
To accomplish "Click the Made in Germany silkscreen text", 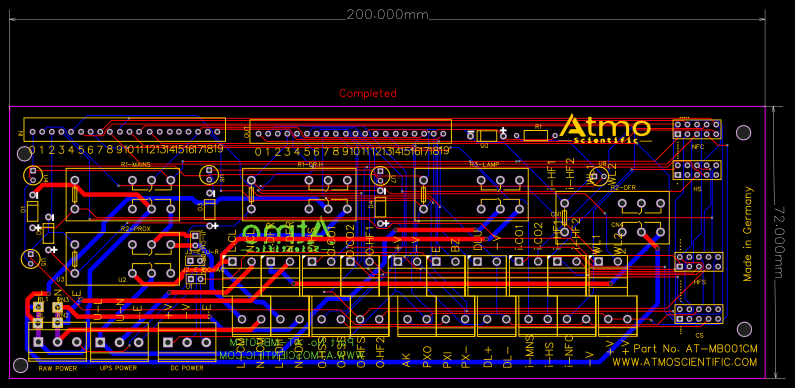I will (748, 234).
